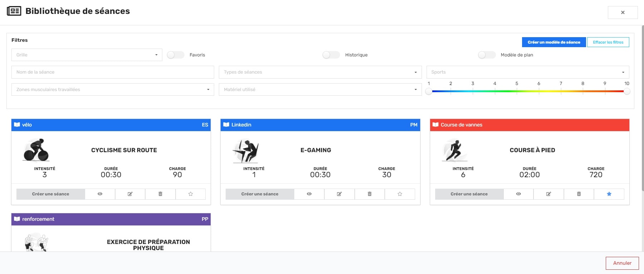
Task: Click the CYCLISME SUR ROUTE label
Action: [x=124, y=150]
